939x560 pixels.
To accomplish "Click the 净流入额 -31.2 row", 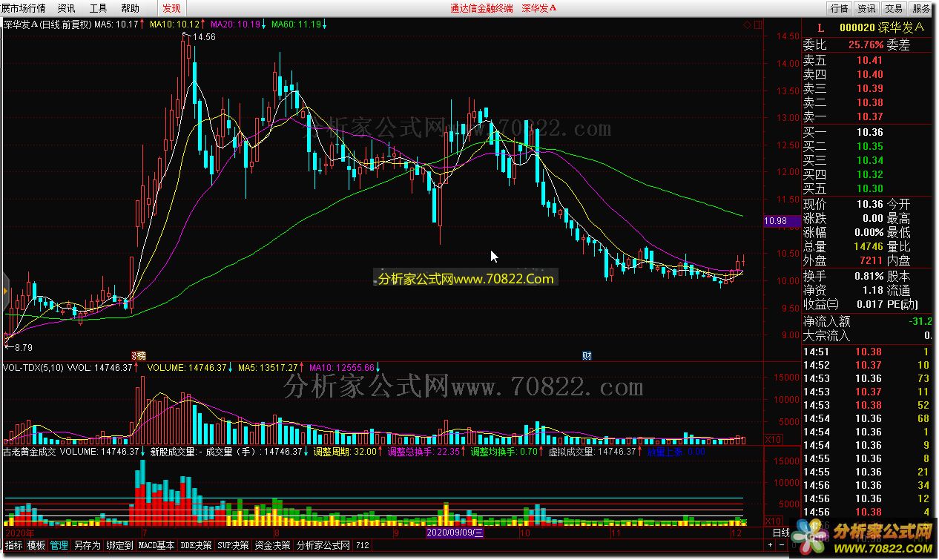I will 868,322.
